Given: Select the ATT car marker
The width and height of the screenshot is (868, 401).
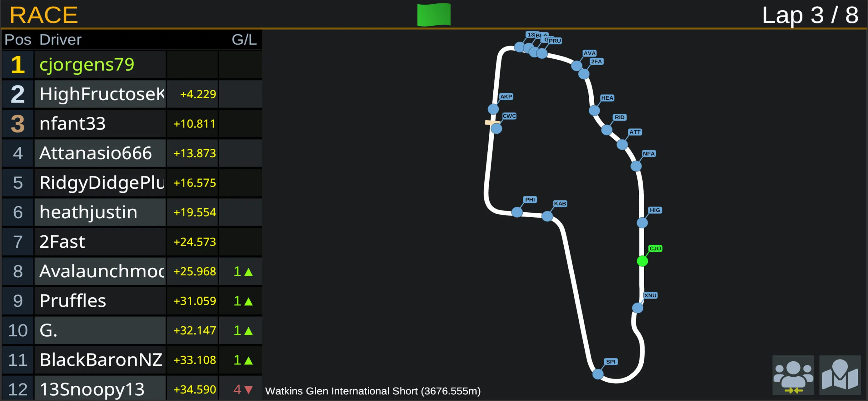Looking at the screenshot, I should tap(622, 145).
